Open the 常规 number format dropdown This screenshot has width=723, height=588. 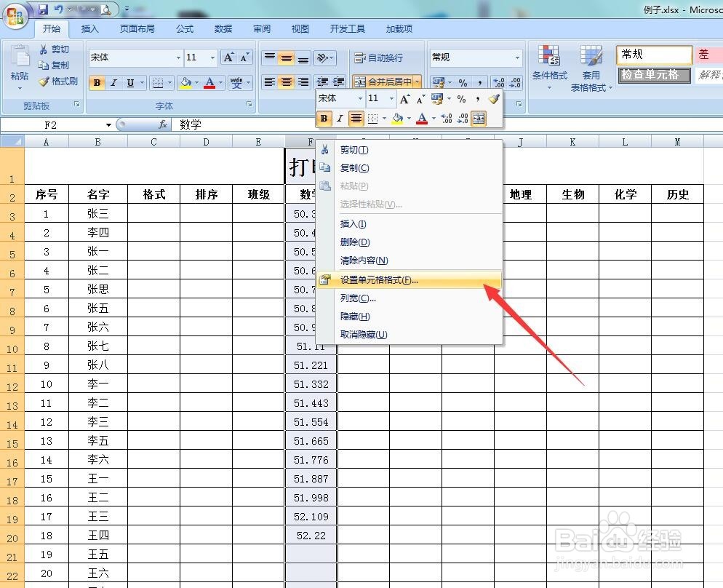tap(518, 57)
